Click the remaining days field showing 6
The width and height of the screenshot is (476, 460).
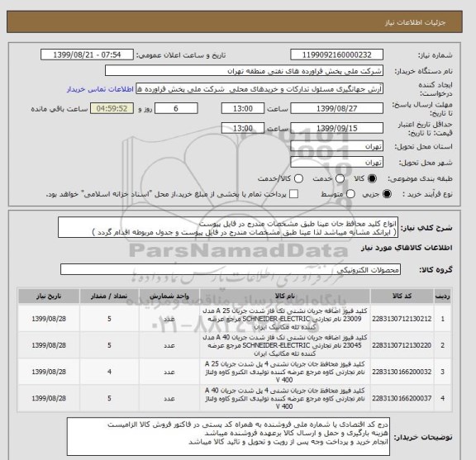tap(176, 109)
